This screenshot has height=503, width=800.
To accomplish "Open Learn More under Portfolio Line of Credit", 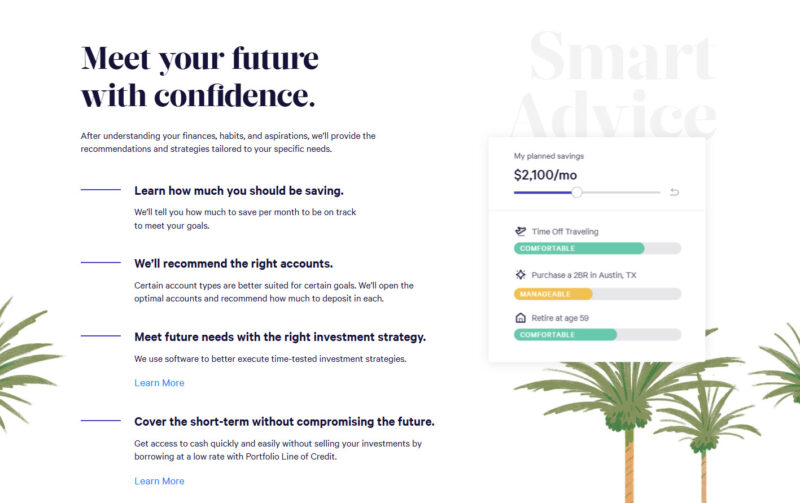I will tap(159, 481).
